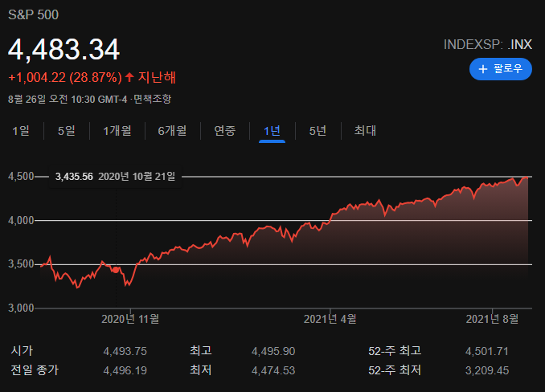
Task: Click the 2020년 11월 x-axis label
Action: [130, 319]
